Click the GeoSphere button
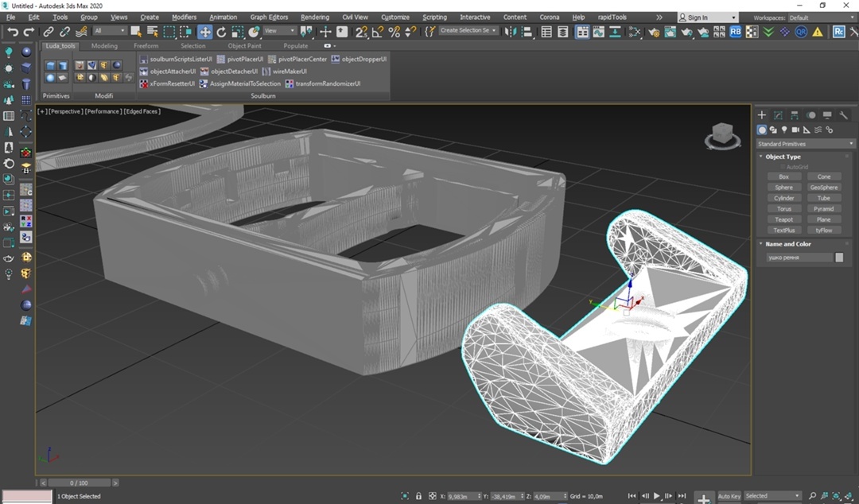This screenshot has width=859, height=504. pyautogui.click(x=824, y=188)
